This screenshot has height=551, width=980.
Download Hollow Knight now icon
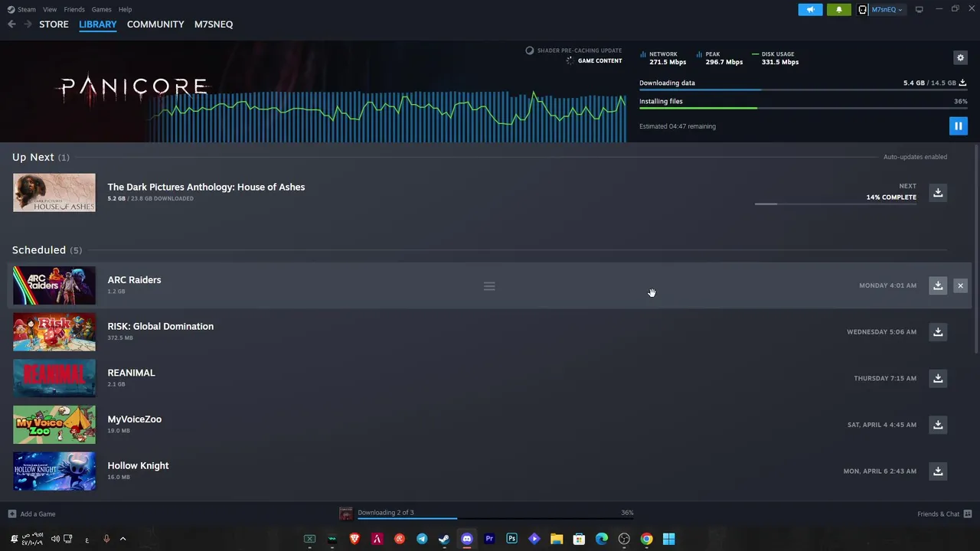(x=938, y=471)
